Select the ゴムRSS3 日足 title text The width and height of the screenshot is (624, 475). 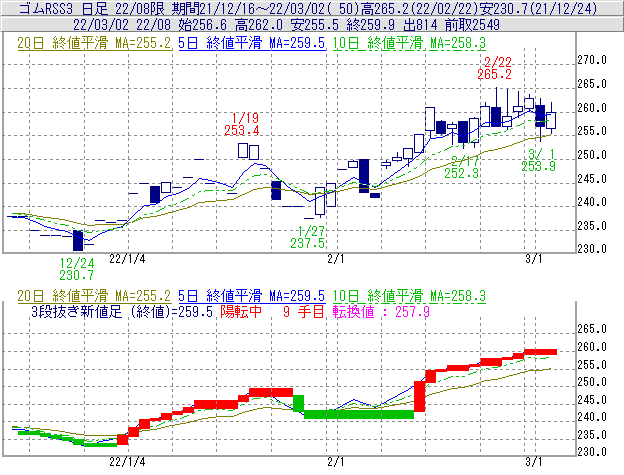coord(63,8)
